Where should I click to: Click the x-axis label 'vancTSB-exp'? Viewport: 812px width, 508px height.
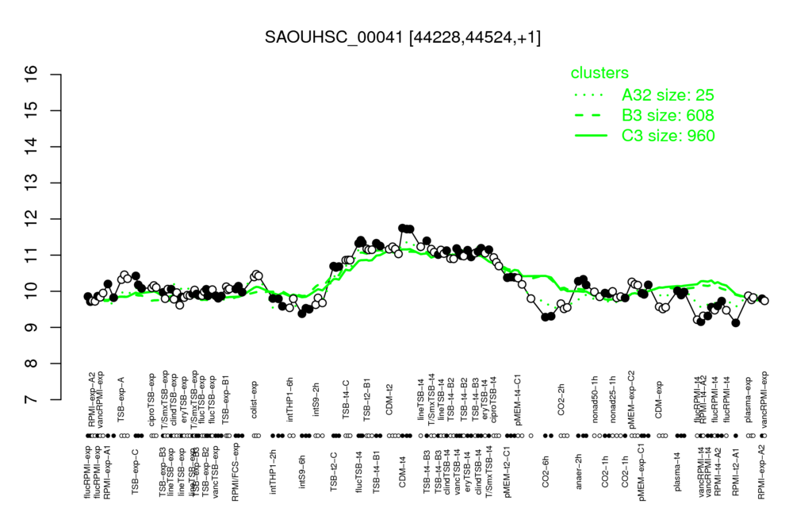(216, 472)
